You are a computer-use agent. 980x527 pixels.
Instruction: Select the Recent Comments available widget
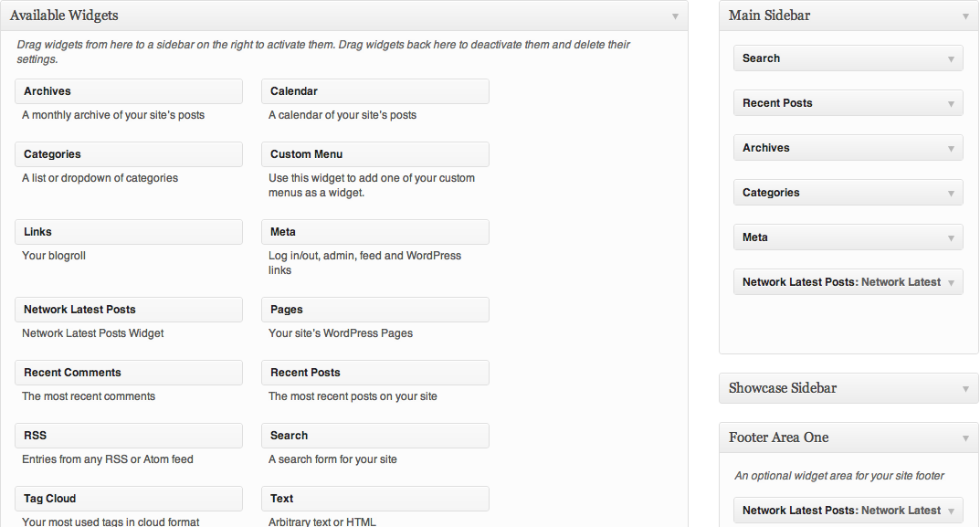point(129,373)
